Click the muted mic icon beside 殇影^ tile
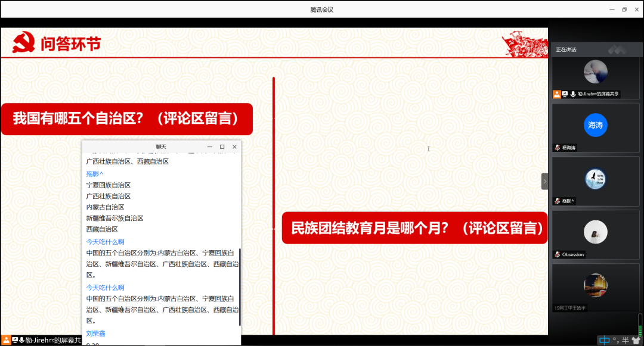This screenshot has width=644, height=346. [558, 201]
